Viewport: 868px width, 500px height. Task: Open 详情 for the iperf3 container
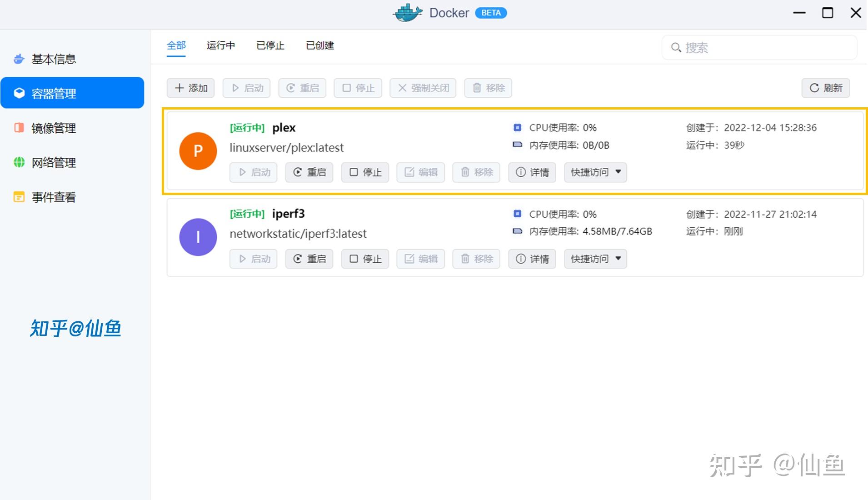pyautogui.click(x=532, y=259)
